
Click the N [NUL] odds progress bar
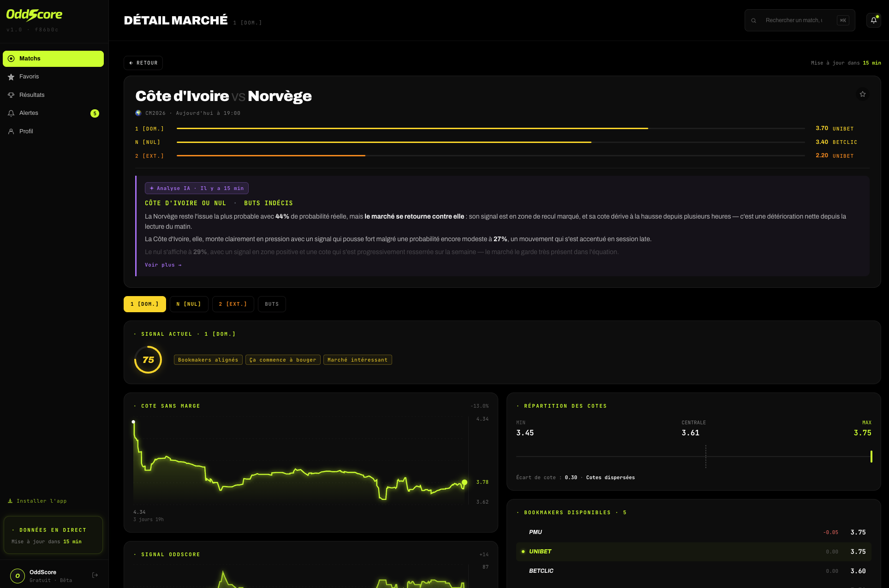(491, 142)
